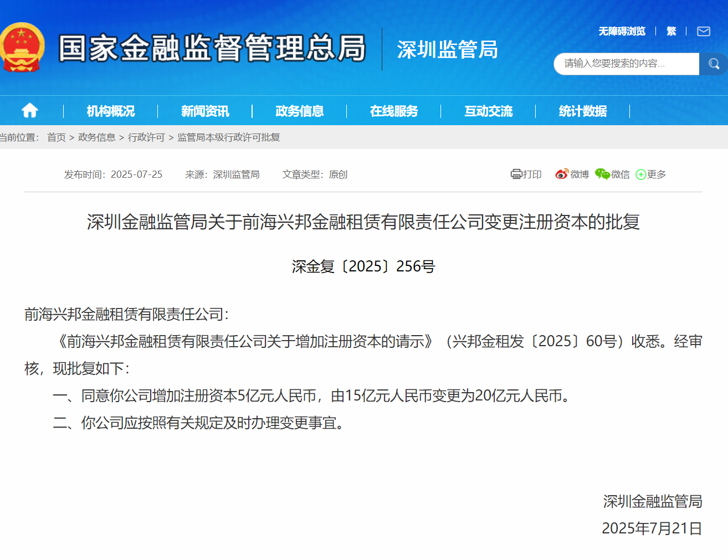Screen dimensions: 728x560
Task: Click 行政许可 breadcrumb link
Action: (x=146, y=137)
